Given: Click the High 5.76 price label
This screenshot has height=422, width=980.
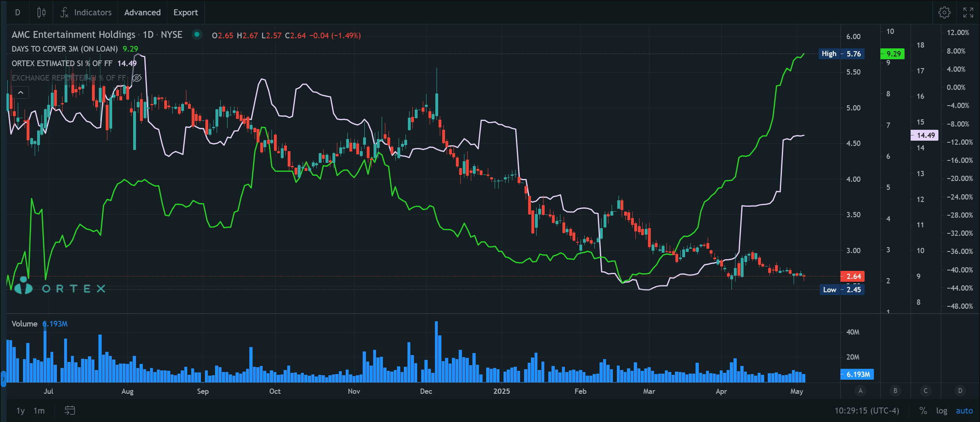Looking at the screenshot, I should click(842, 53).
